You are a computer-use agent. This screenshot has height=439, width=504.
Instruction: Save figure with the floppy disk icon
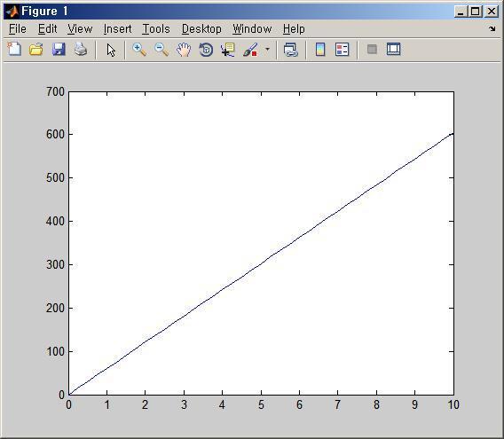(x=59, y=50)
